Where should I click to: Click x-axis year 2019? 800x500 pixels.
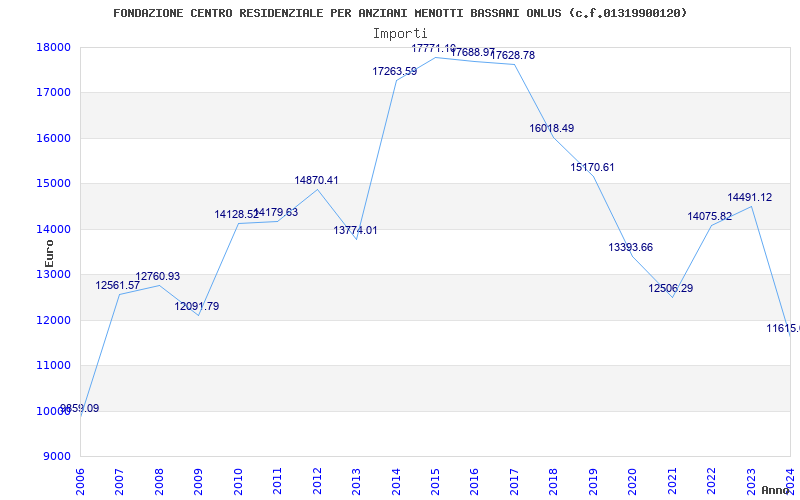(593, 482)
